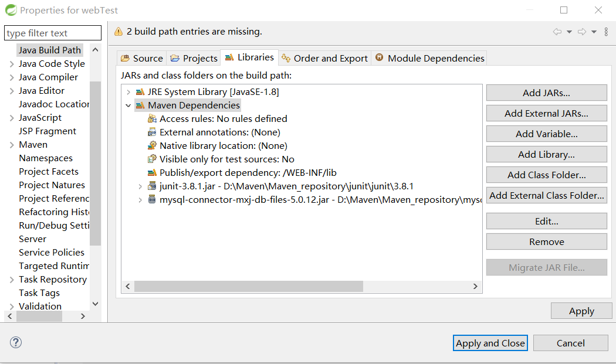
Task: Click the Access rules icon
Action: [152, 118]
